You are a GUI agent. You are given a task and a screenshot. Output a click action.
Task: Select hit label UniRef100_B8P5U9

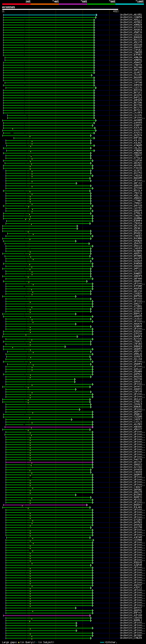coord(131,296)
